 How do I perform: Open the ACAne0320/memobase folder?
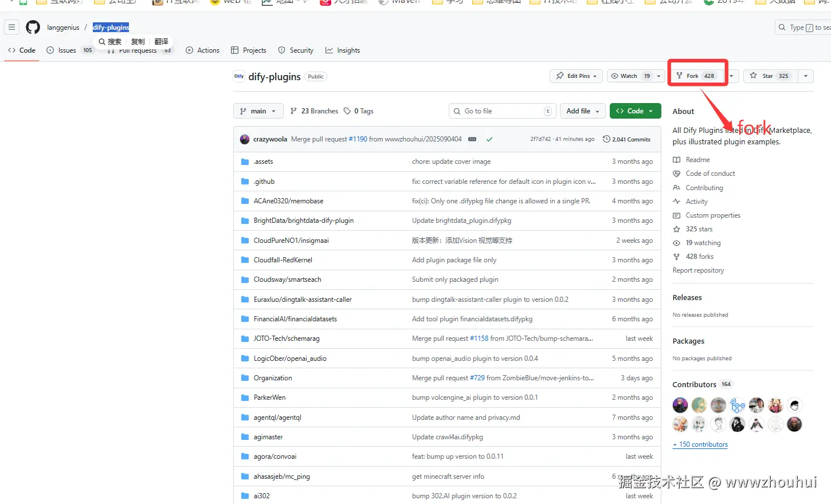point(288,201)
